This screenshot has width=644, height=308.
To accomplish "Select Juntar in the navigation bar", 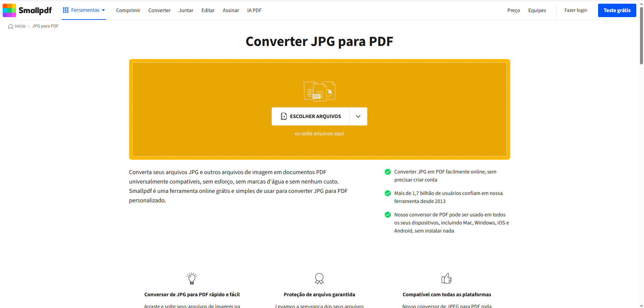I will tap(186, 10).
